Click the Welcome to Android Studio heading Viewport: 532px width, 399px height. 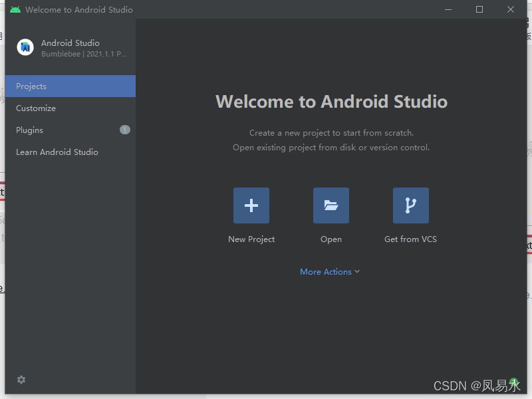click(331, 102)
